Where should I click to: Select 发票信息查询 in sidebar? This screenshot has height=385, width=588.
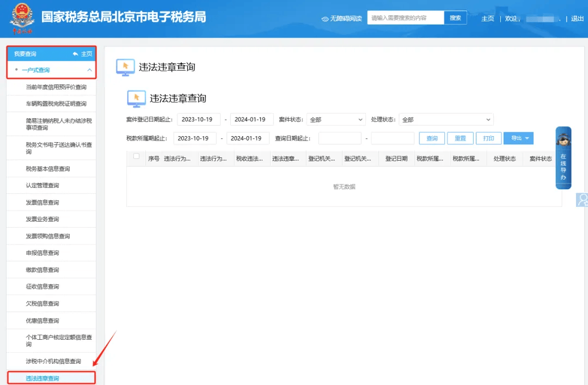51,203
